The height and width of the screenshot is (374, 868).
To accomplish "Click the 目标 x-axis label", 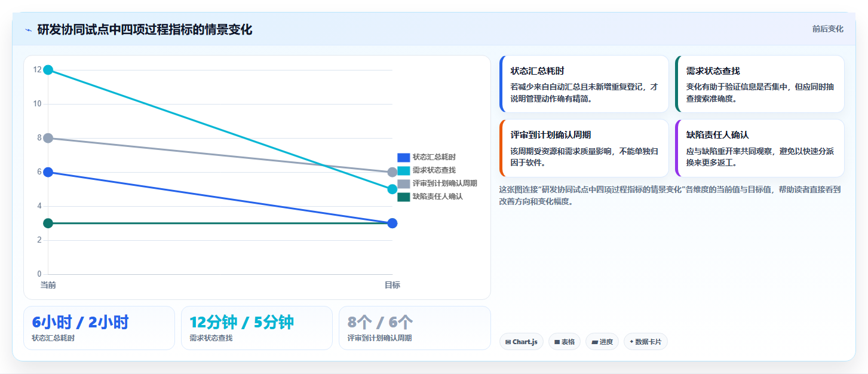I will (x=392, y=286).
